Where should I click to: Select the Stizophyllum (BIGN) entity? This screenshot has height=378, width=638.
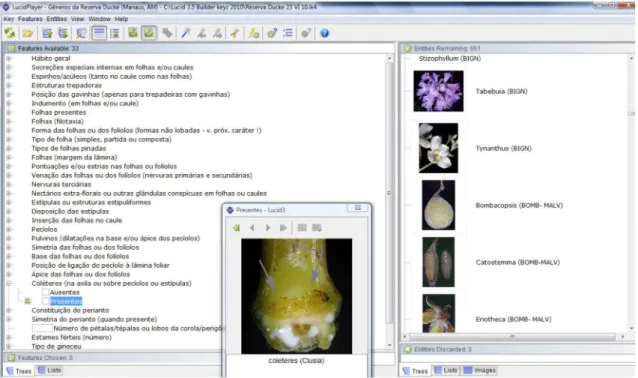(x=450, y=59)
